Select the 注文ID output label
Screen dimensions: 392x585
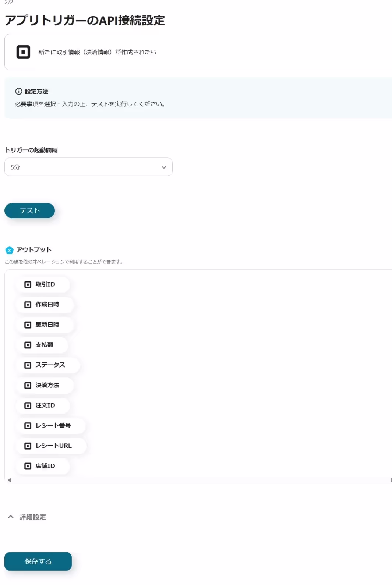45,405
